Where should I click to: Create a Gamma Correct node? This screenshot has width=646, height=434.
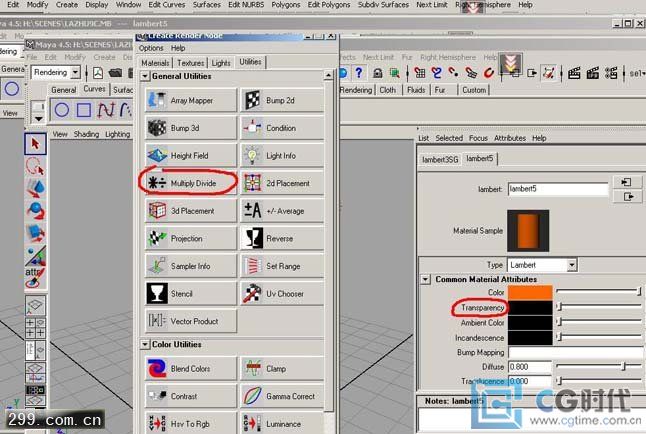pos(282,396)
